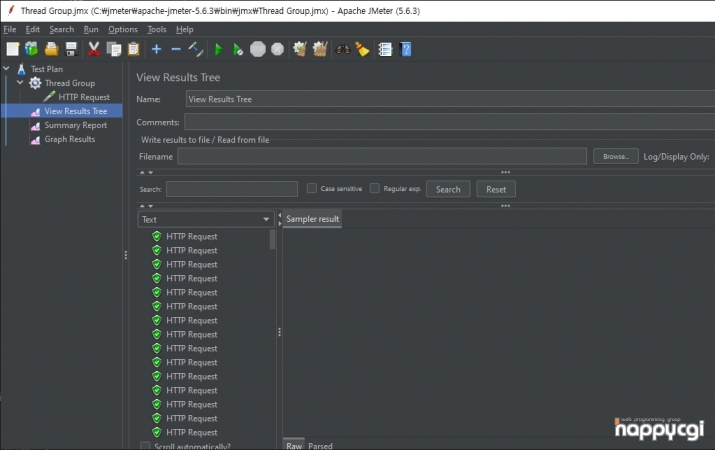The height and width of the screenshot is (450, 715).
Task: Collapse all with the minus icon
Action: click(176, 49)
